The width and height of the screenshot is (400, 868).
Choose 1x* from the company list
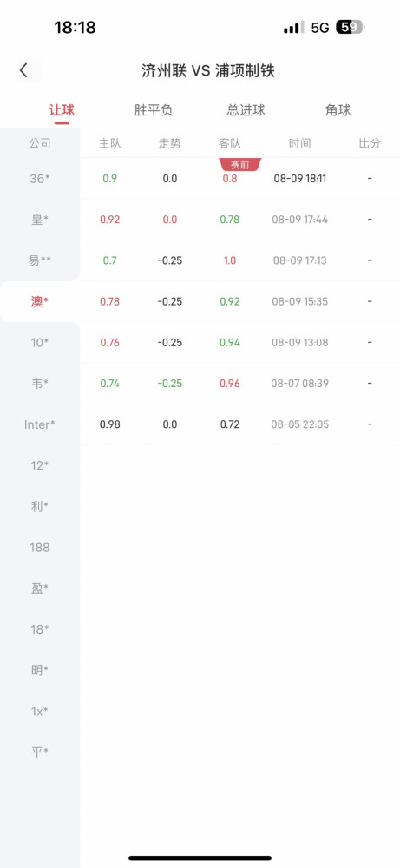pos(40,711)
